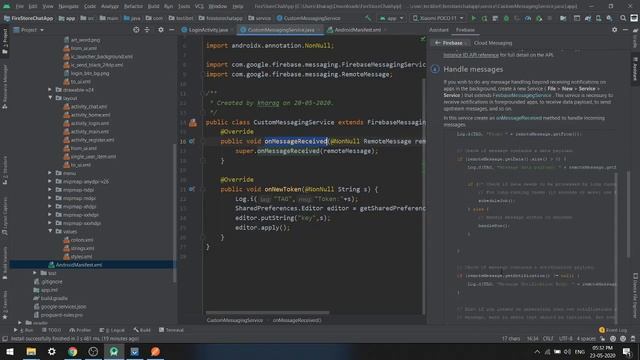Open the Terminal tool window tab
Image resolution: width=640 pixels, height=360 pixels.
coord(171,330)
